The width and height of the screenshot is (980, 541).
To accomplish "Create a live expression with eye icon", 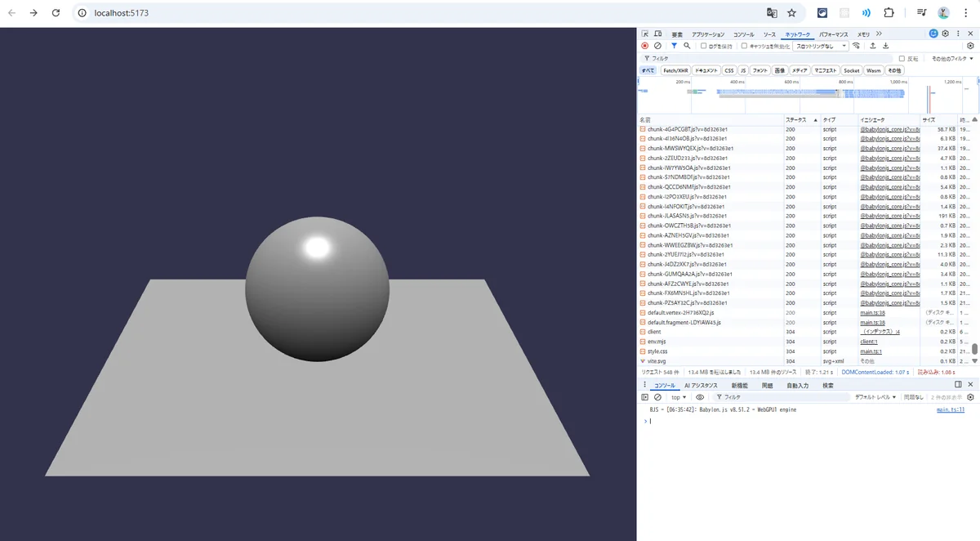I will [x=700, y=397].
